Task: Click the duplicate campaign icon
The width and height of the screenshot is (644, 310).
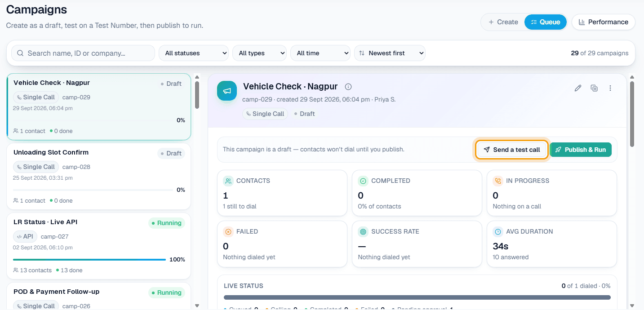Action: point(594,88)
